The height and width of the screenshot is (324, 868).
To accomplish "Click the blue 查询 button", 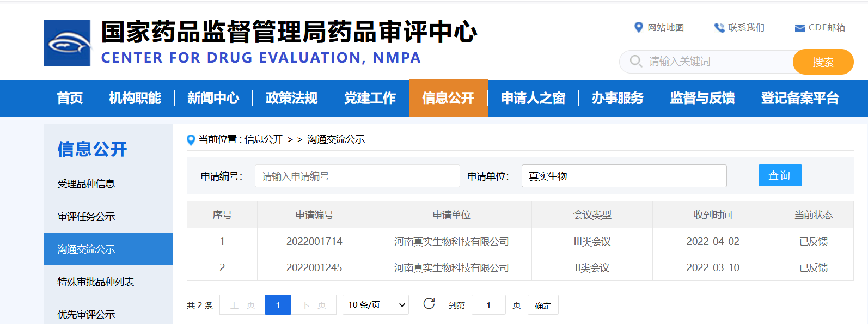I will (x=780, y=175).
